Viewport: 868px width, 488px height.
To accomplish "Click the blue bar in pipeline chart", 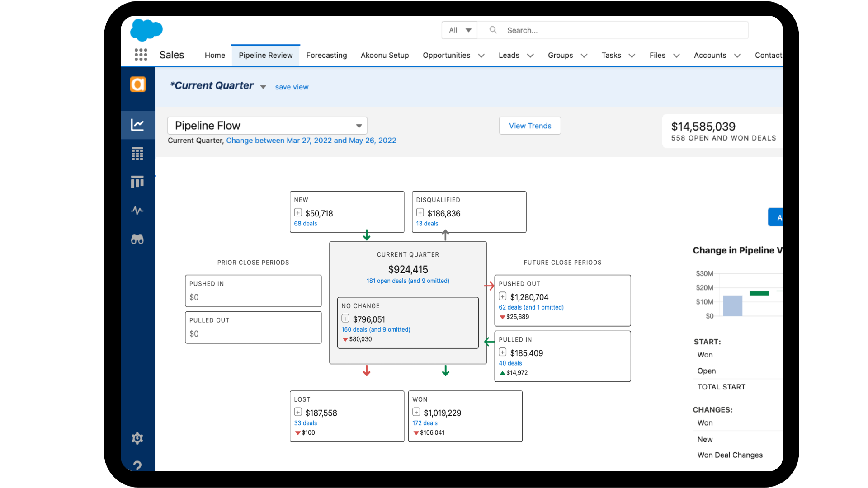I will click(x=732, y=306).
